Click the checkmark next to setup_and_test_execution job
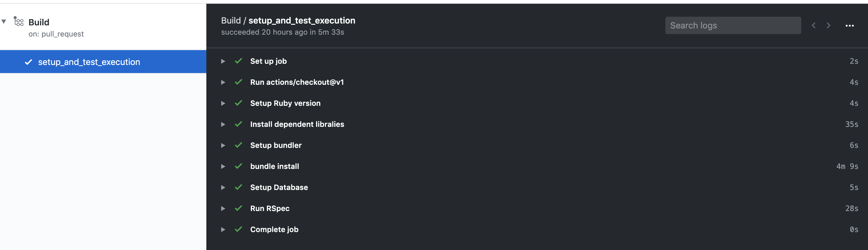Image resolution: width=868 pixels, height=250 pixels. pos(29,62)
